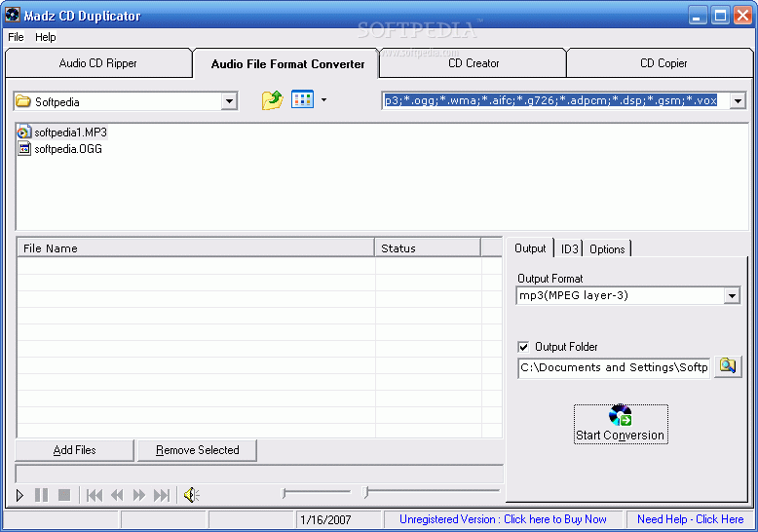This screenshot has width=758, height=532.
Task: Click the Need Help - Click Here link
Action: 691,519
